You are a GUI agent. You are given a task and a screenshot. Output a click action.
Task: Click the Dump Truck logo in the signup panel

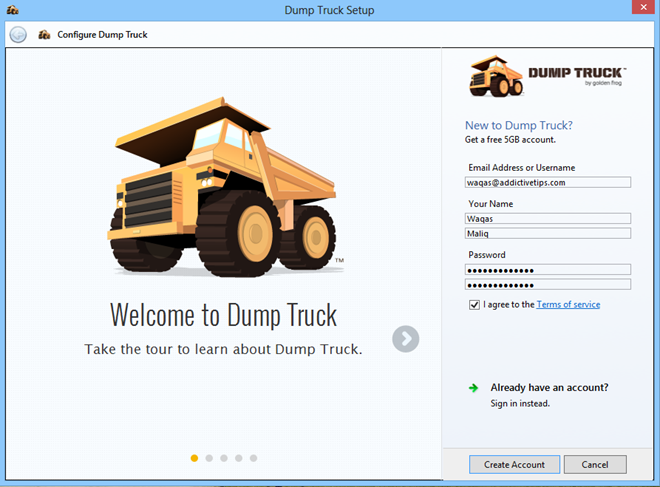(x=548, y=76)
